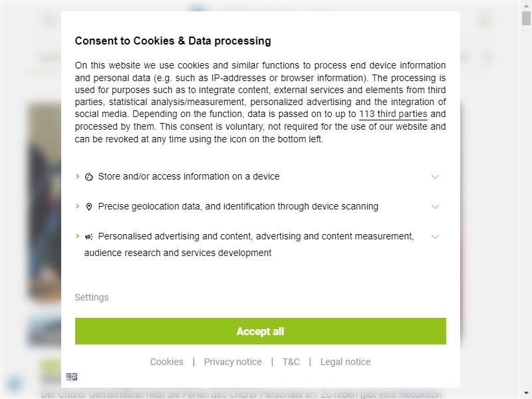
Task: Open the 113 third parties link
Action: coord(393,114)
